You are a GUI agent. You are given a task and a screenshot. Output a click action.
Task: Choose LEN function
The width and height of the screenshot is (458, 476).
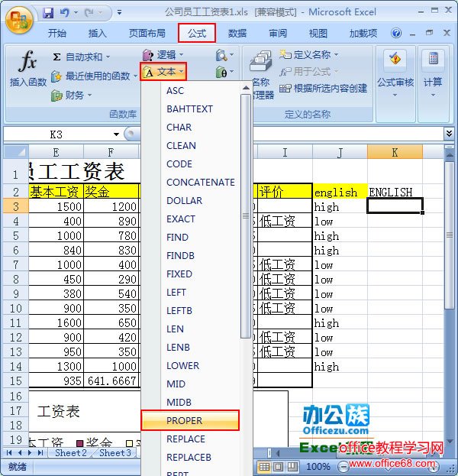(x=175, y=329)
